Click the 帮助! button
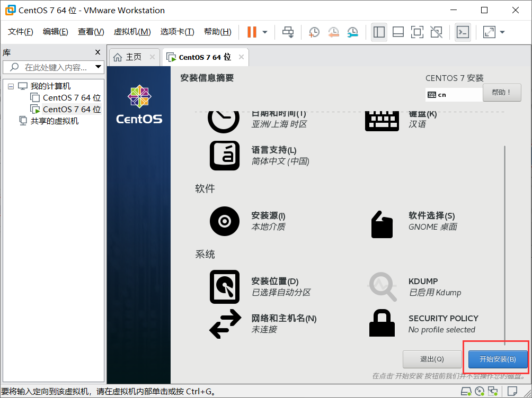532x398 pixels. coord(502,93)
